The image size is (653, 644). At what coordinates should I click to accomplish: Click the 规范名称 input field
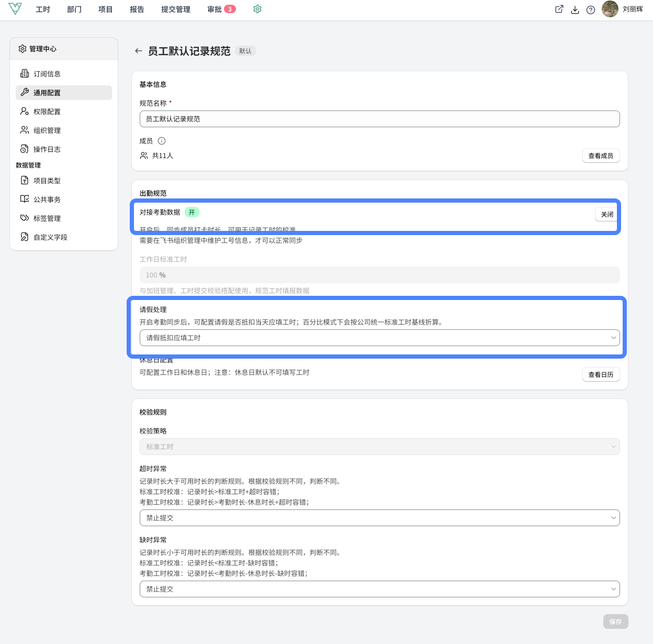coord(380,119)
